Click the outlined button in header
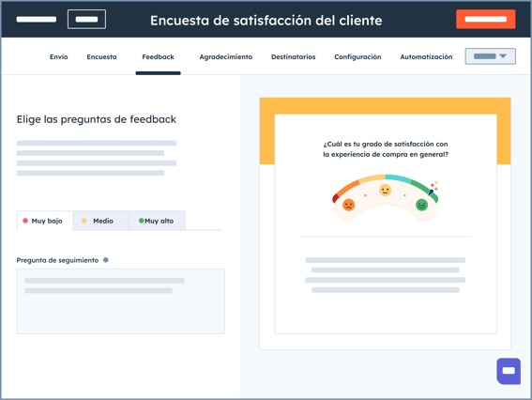Image resolution: width=532 pixels, height=400 pixels. coord(87,20)
